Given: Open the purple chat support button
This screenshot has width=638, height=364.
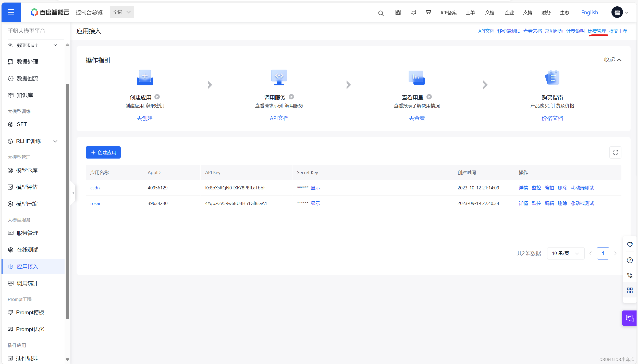Looking at the screenshot, I should click(629, 318).
